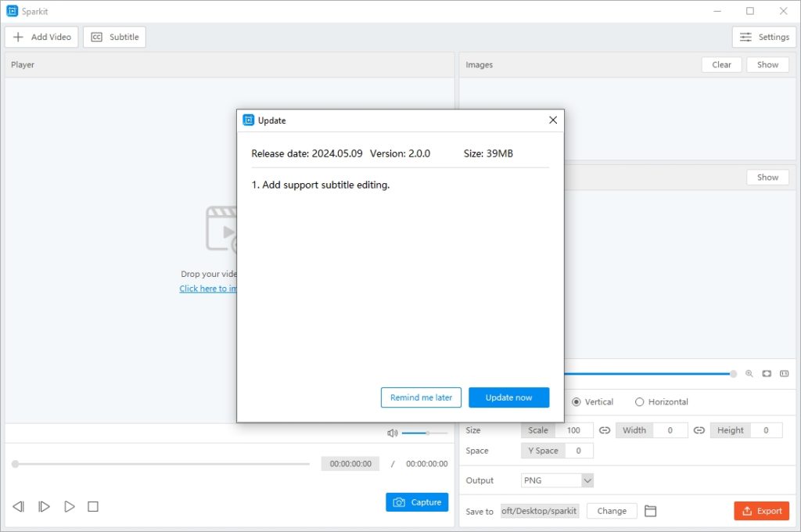The height and width of the screenshot is (532, 801).
Task: Mute using the volume speaker icon
Action: pyautogui.click(x=393, y=433)
